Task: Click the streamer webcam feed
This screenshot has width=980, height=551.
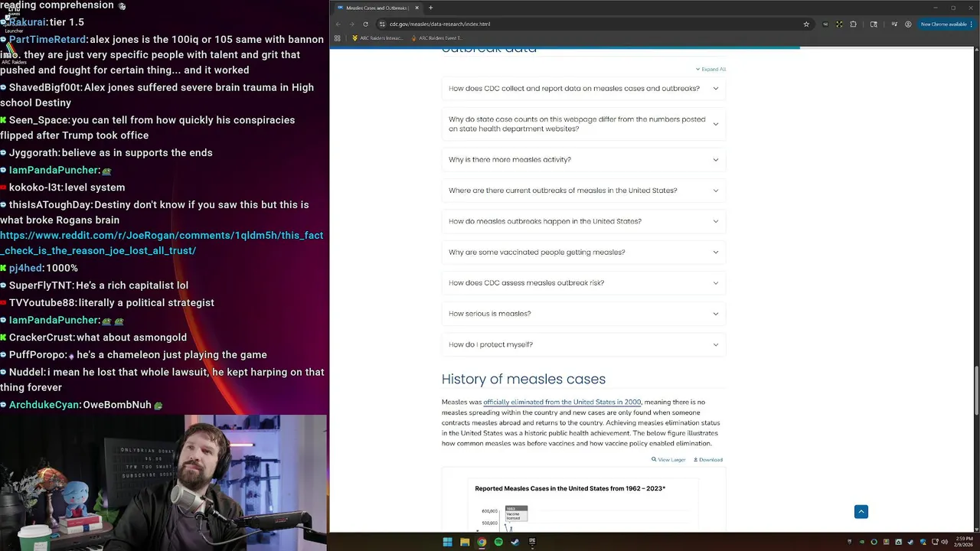Action: click(x=163, y=482)
